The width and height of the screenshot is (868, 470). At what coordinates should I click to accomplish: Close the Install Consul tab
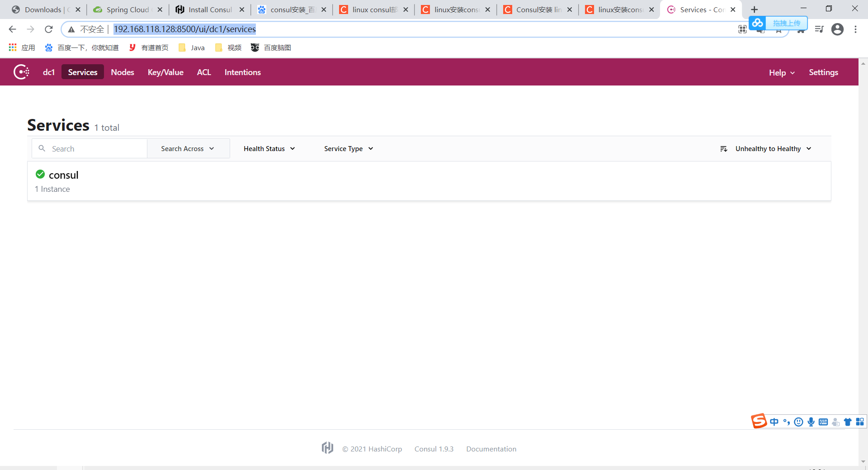tap(242, 9)
